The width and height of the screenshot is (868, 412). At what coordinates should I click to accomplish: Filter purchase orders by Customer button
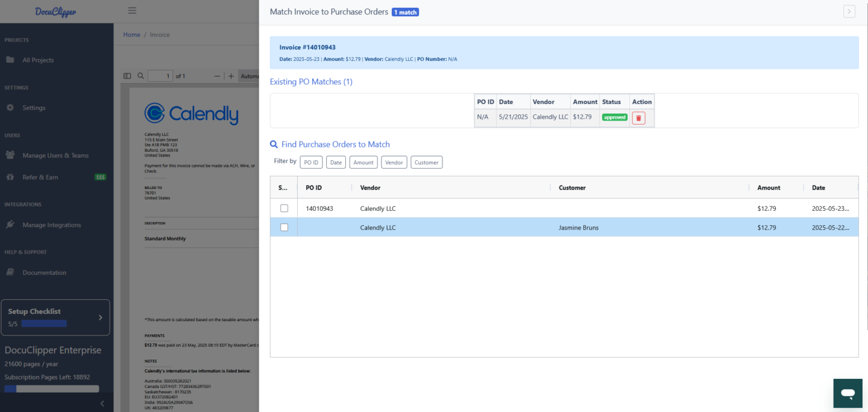[427, 162]
